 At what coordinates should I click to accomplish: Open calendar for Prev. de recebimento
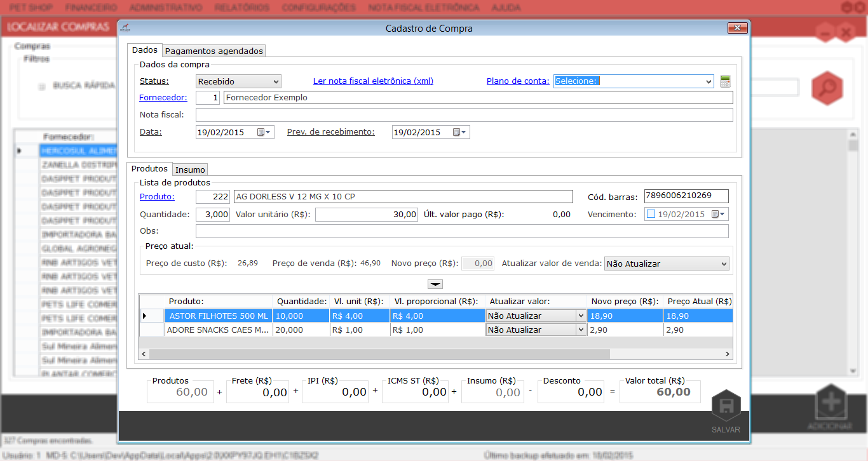pyautogui.click(x=460, y=133)
